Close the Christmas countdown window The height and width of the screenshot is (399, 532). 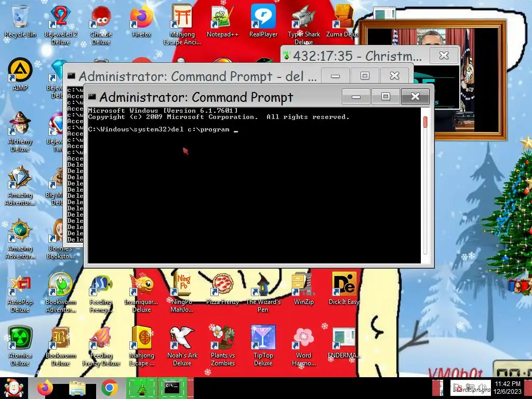444,55
